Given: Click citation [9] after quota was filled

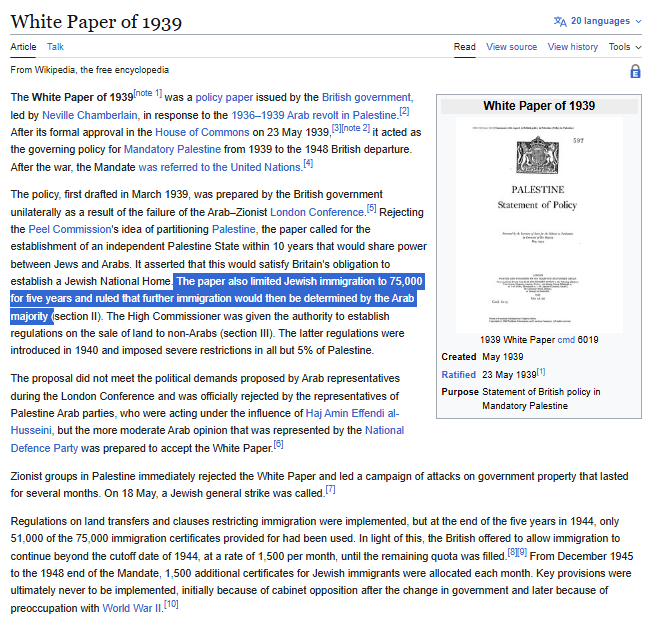Looking at the screenshot, I should pos(522,552).
